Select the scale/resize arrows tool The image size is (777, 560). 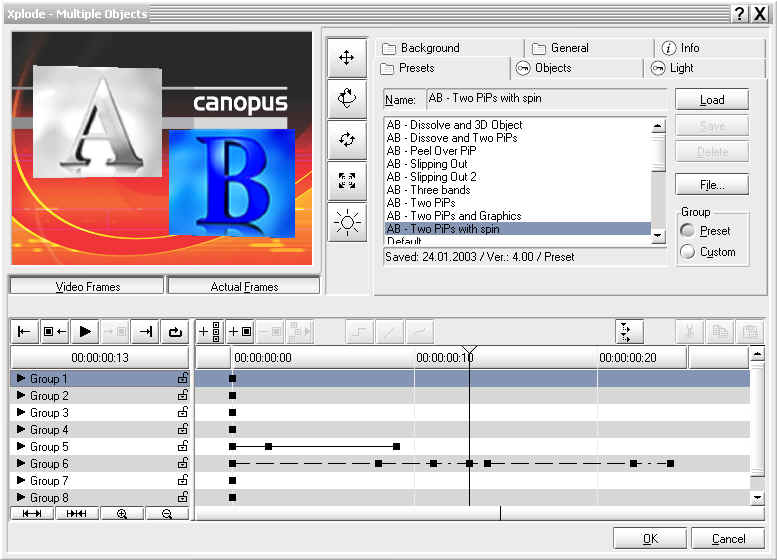pyautogui.click(x=347, y=180)
